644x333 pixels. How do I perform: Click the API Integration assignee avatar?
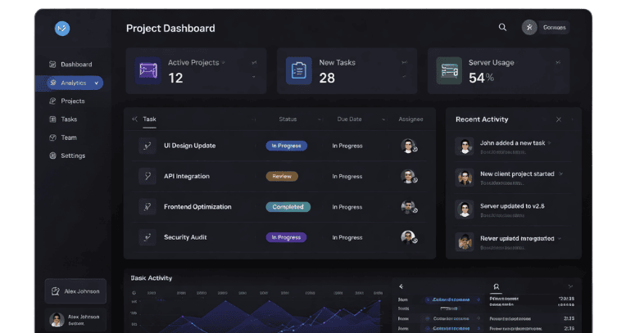tap(408, 176)
